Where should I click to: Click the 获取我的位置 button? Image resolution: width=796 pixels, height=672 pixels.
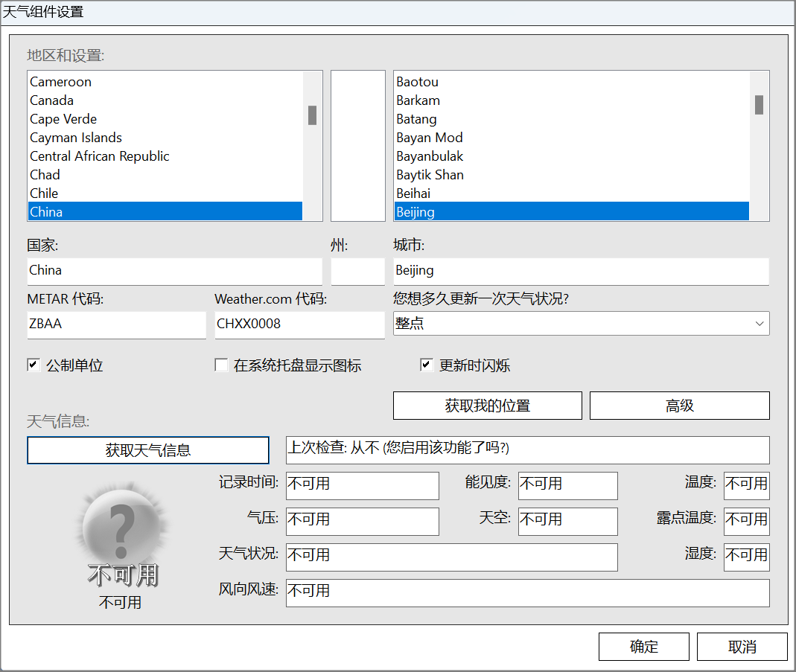tap(487, 406)
